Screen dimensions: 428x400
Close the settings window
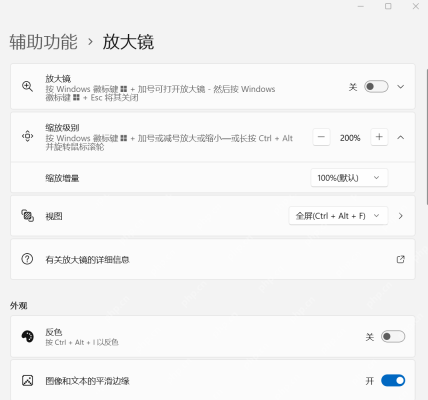416,6
